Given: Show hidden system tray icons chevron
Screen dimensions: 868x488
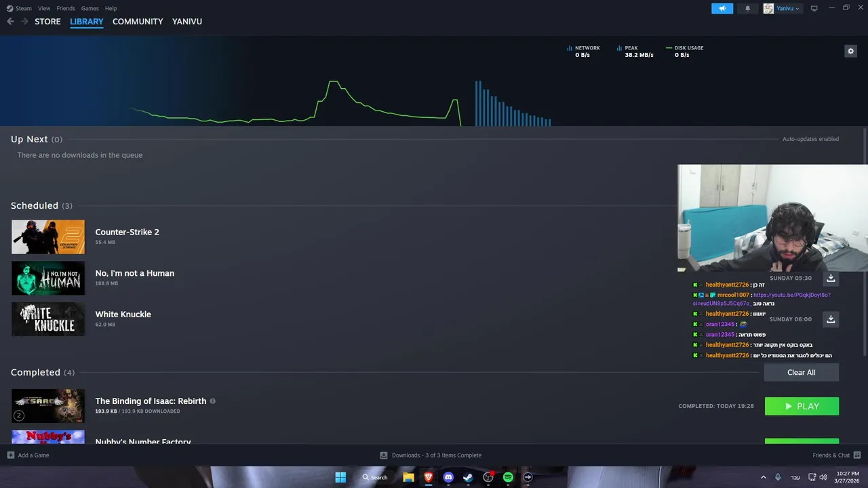Looking at the screenshot, I should [x=763, y=477].
